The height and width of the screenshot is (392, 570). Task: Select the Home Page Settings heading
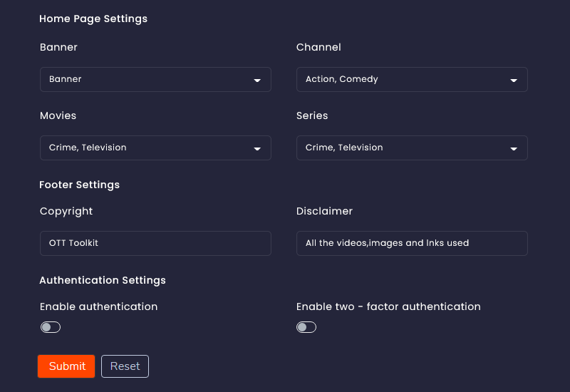(x=93, y=19)
